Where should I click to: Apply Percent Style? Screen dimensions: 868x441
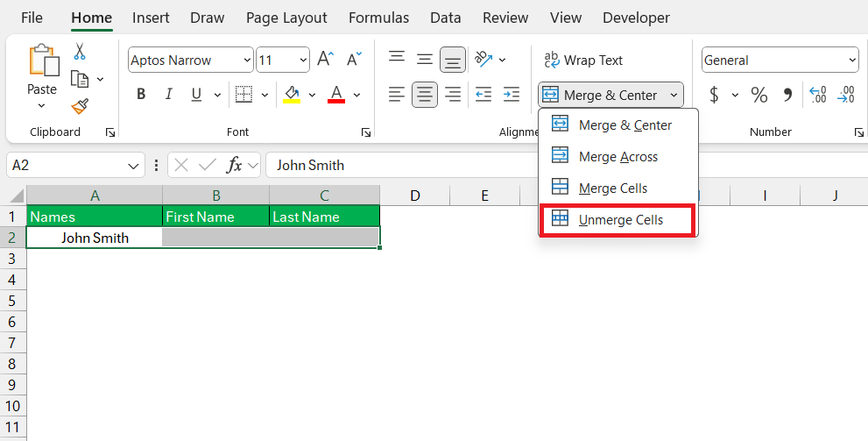tap(759, 95)
